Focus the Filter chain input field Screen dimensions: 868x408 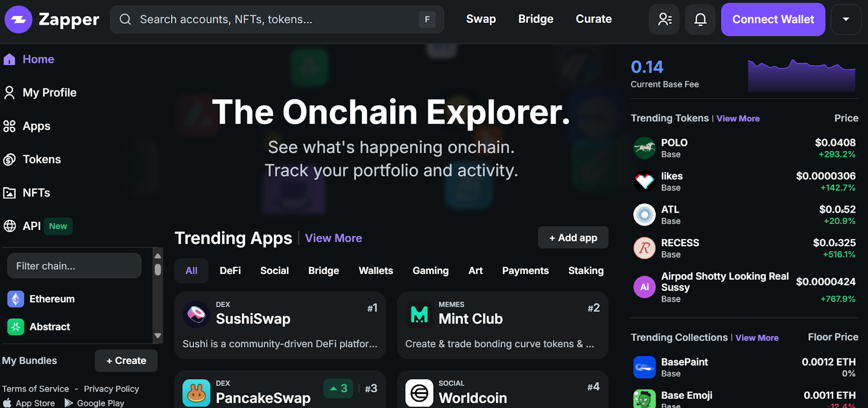pyautogui.click(x=74, y=266)
